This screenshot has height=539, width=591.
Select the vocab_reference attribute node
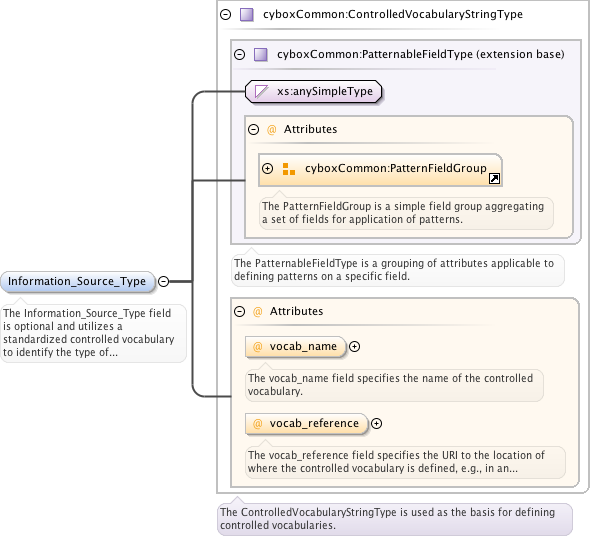pos(306,424)
